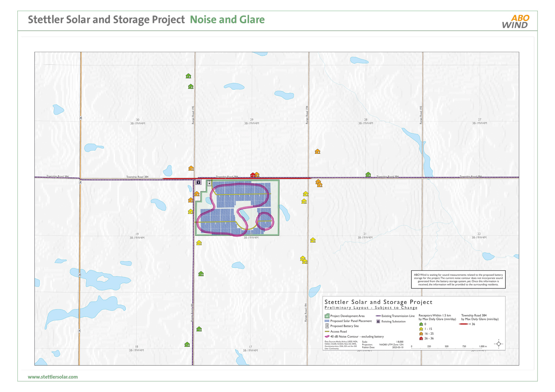Screen dimensions: 555x392
Task: Select the Existing Substation legend icon
Action: pyautogui.click(x=378, y=321)
